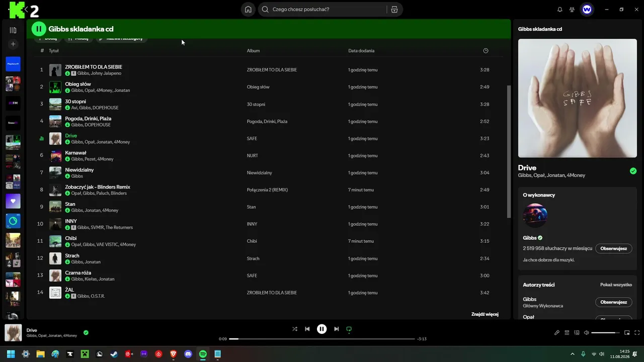The image size is (644, 362).
Task: Open the SAFE album cover in side panel
Action: pyautogui.click(x=578, y=98)
